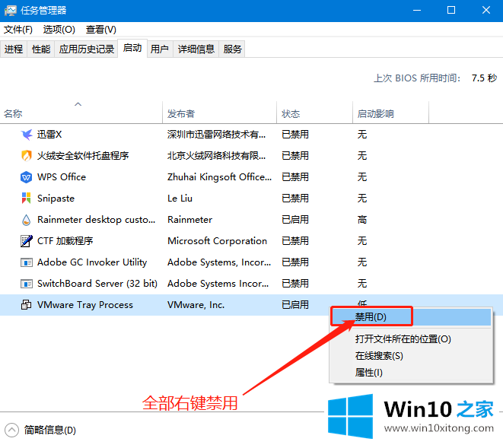Click the 火绒安全软件托盘程序 shield icon

tap(27, 156)
